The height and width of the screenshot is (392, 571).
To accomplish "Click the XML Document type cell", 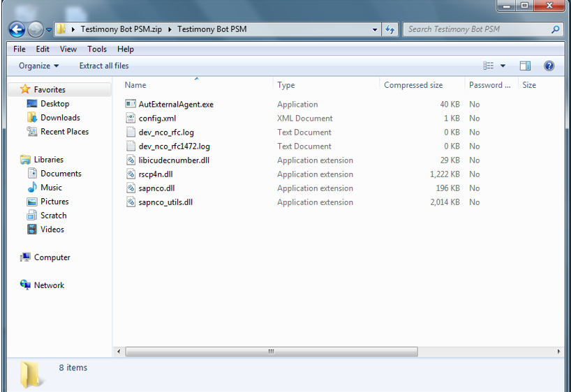I will pyautogui.click(x=305, y=119).
